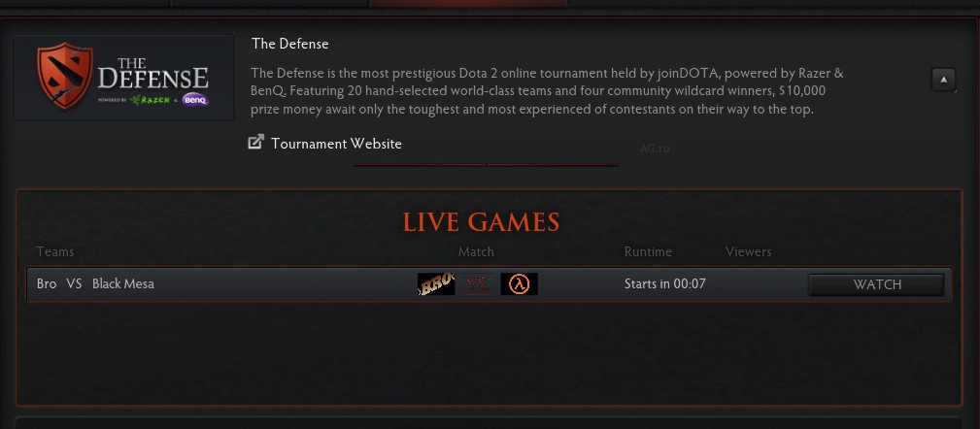Image resolution: width=980 pixels, height=429 pixels.
Task: Click the Bro team logo
Action: (x=436, y=284)
